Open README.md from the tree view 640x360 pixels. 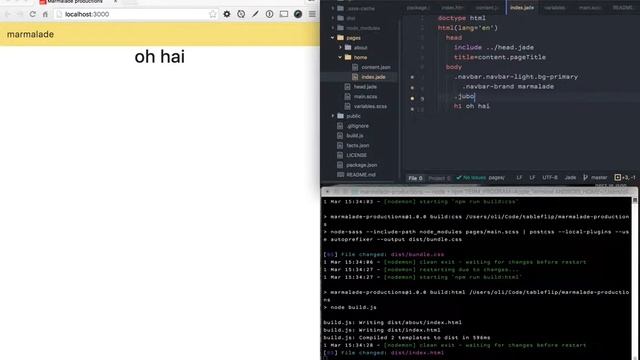click(x=360, y=175)
